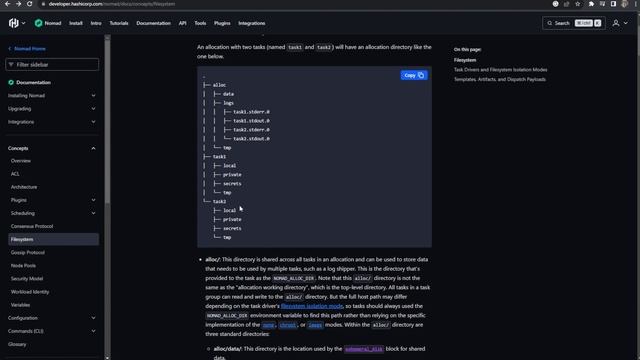Click the Filter sidebar input field
The image size is (640, 360).
[52, 64]
